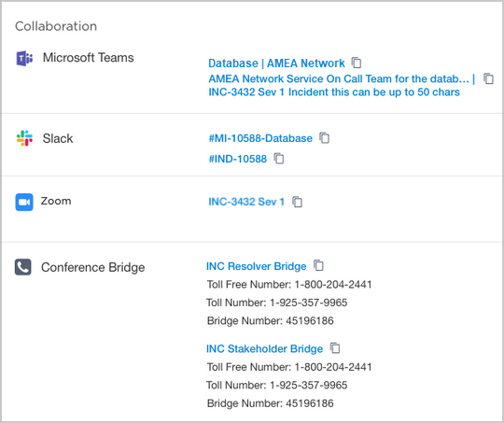Viewport: 504px width, 423px height.
Task: Open the #IND-10588 Slack channel
Action: (238, 159)
